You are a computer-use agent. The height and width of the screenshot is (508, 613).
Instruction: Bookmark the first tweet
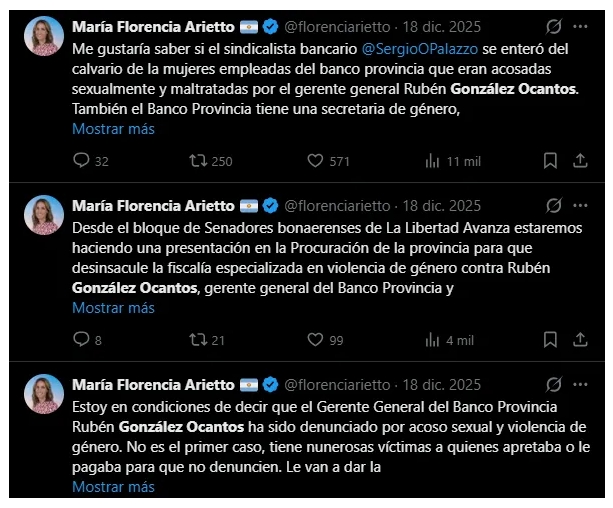(550, 160)
